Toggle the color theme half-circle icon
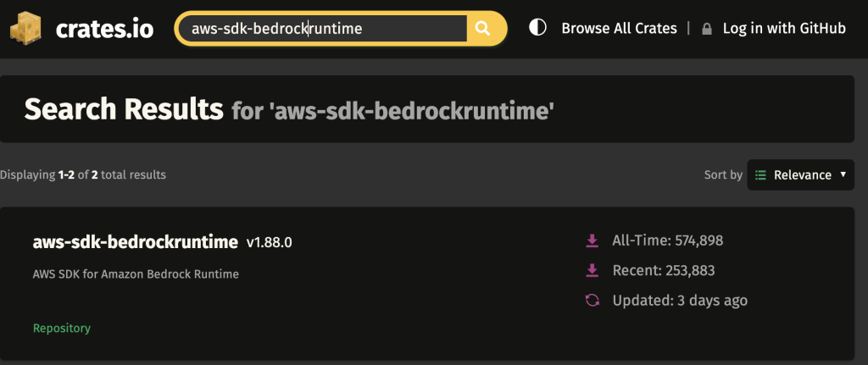Viewport: 868px width, 365px height. click(x=537, y=28)
